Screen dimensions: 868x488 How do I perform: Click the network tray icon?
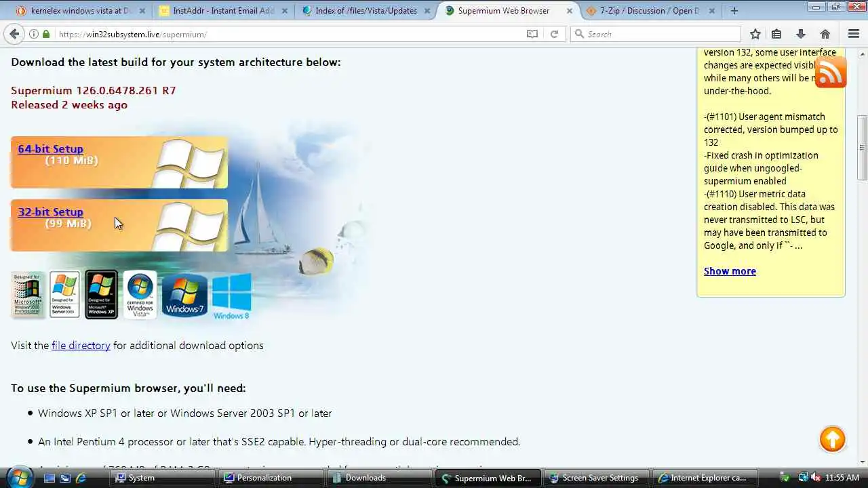tap(804, 478)
